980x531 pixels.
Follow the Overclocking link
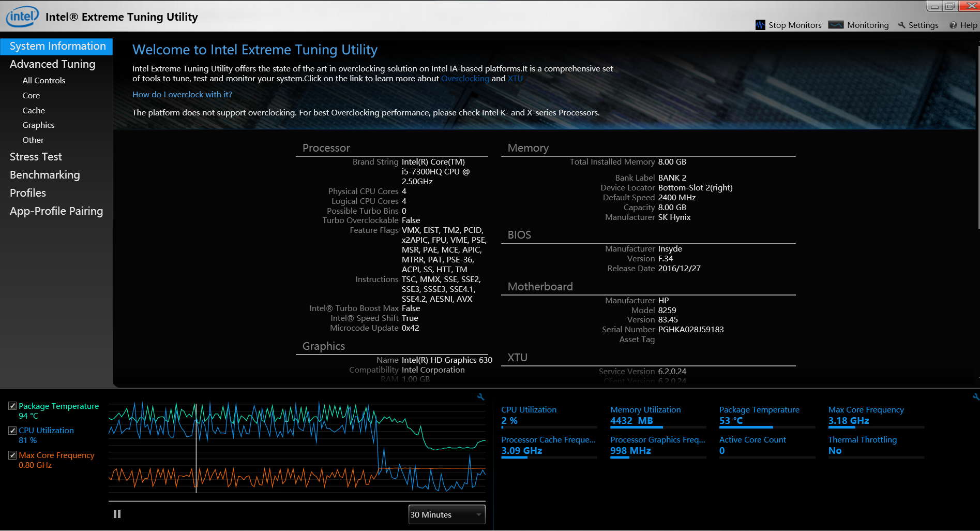[465, 79]
